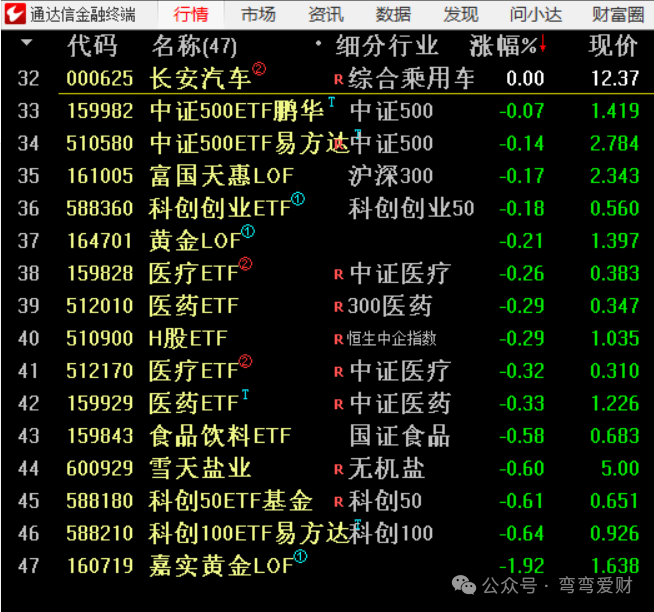The height and width of the screenshot is (612, 654).
Task: Select code 164701
Action: click(x=100, y=241)
